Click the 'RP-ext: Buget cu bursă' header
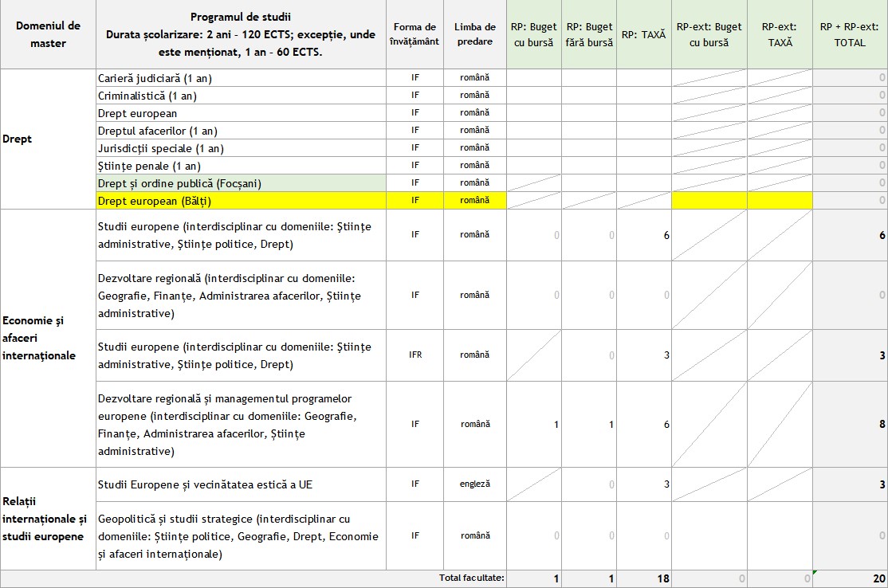The image size is (888, 588). 709,34
